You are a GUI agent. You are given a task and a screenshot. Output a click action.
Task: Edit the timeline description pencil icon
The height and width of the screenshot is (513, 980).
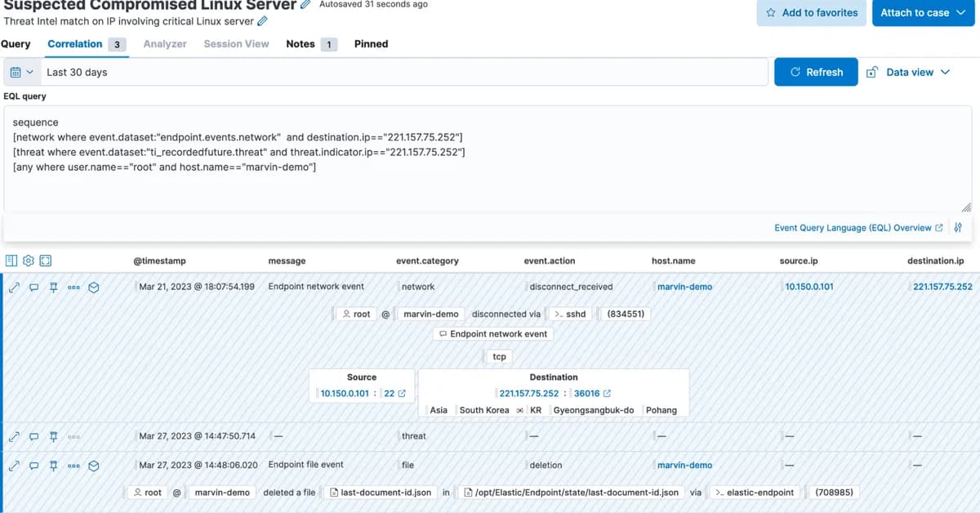(x=262, y=21)
